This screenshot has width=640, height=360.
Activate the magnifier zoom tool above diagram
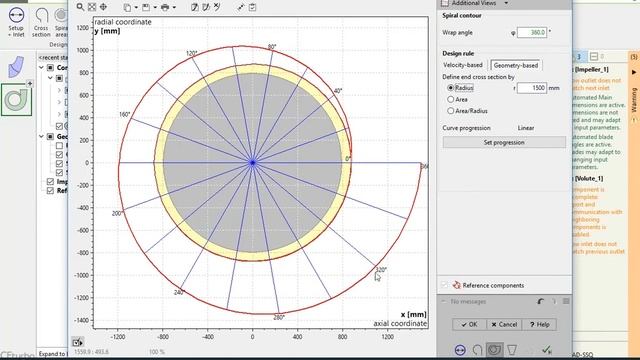tap(80, 7)
